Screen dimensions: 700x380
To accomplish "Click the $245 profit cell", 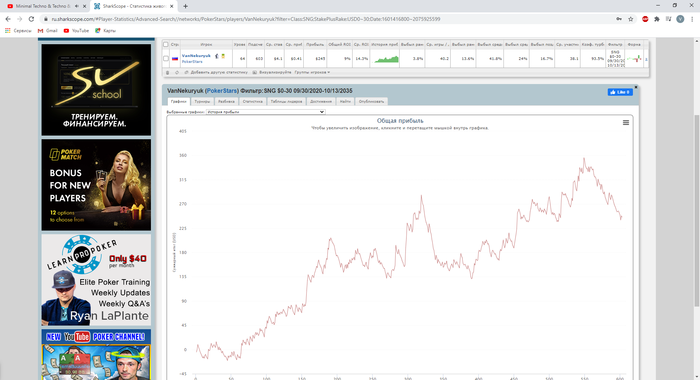I will click(315, 58).
